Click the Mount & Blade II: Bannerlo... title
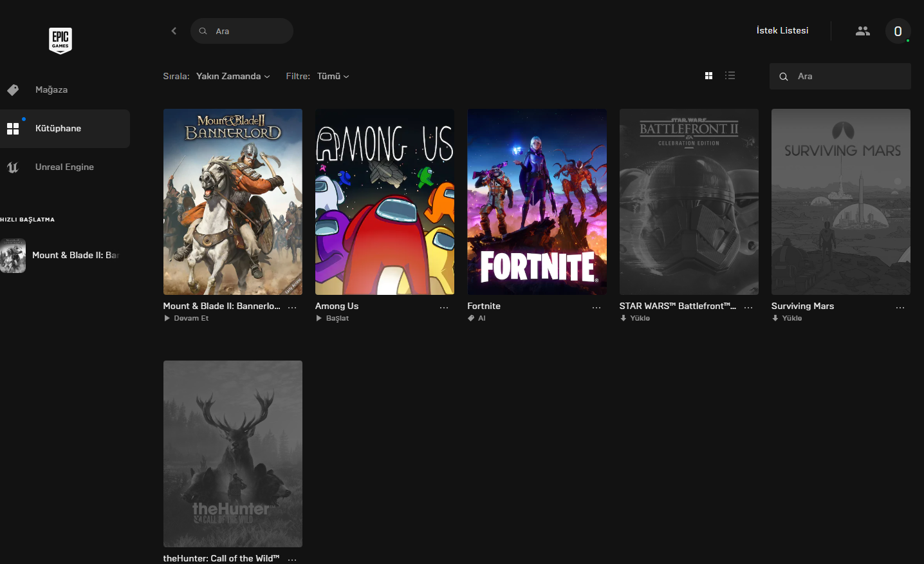924x564 pixels. tap(222, 306)
